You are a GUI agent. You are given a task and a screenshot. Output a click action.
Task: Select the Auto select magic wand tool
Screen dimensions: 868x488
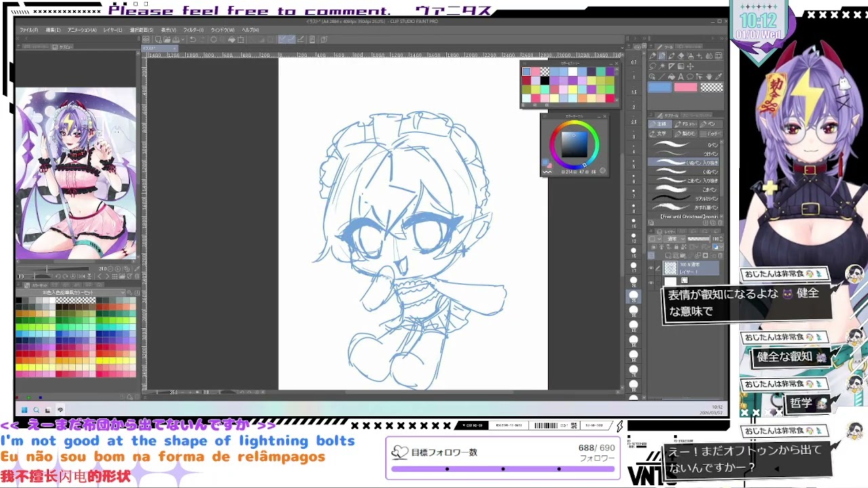point(661,66)
